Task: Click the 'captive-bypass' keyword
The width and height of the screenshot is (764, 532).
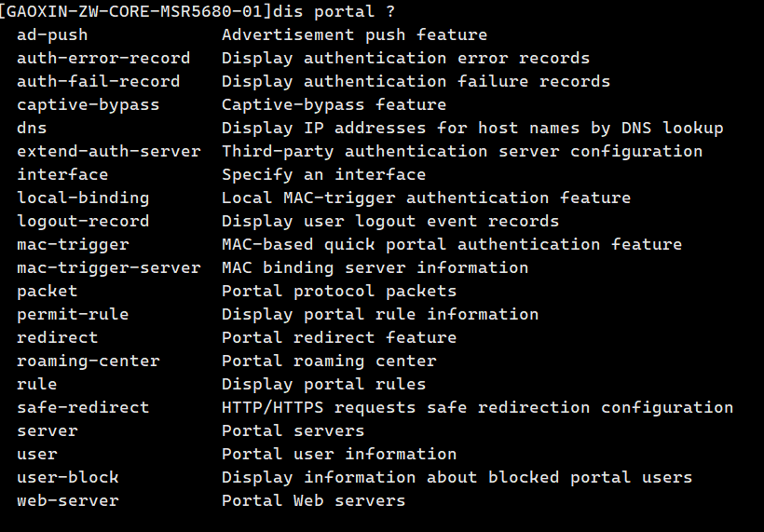Action: pos(88,104)
